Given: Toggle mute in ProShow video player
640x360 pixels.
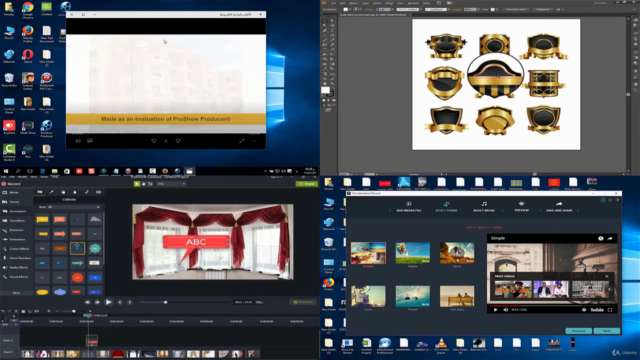Looking at the screenshot, I should (x=78, y=141).
